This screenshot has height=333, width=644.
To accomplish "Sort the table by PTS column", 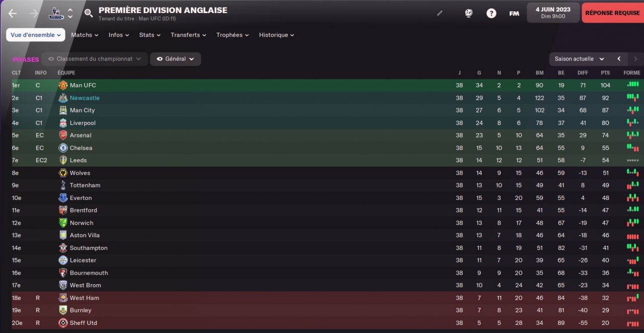I will [x=605, y=73].
